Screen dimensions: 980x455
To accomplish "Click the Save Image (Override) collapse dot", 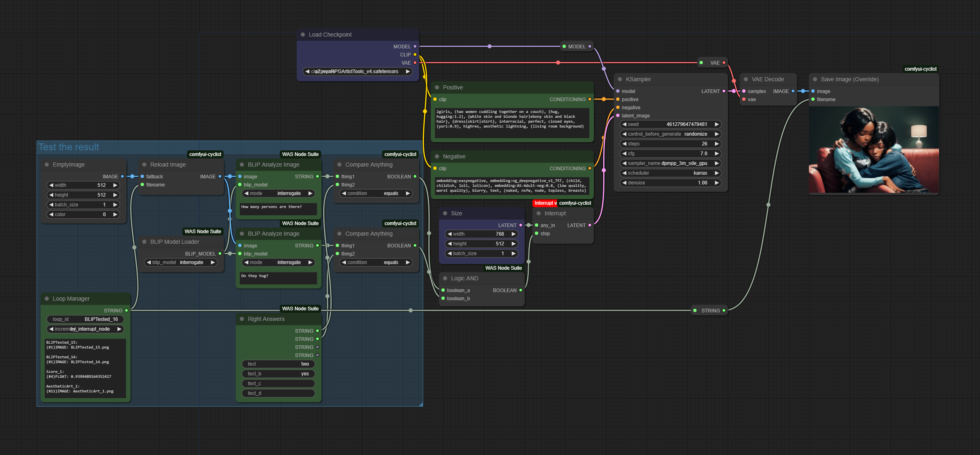I will (x=815, y=79).
